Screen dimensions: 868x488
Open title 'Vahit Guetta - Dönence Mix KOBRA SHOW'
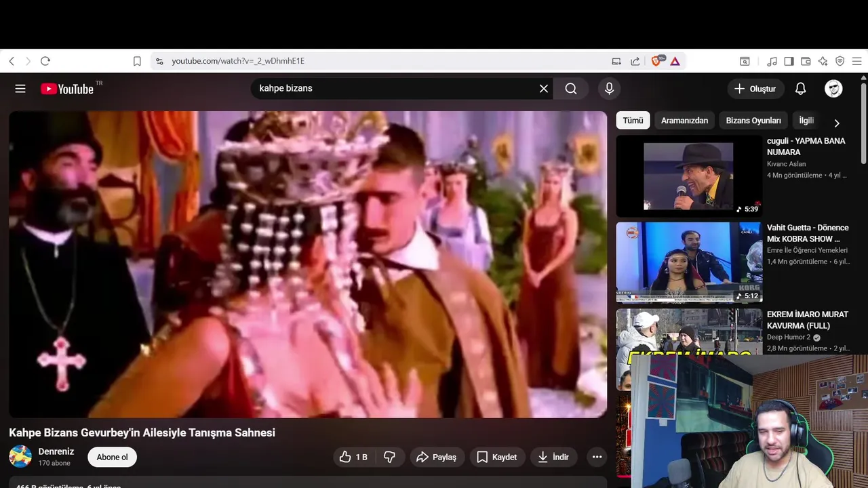pos(808,233)
